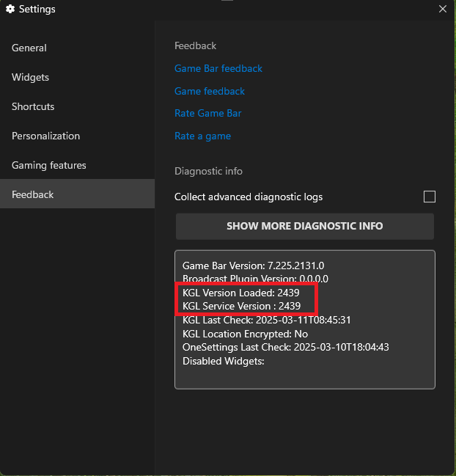Select the Feedback tab in sidebar
Viewport: 456px width, 476px height.
[x=78, y=194]
